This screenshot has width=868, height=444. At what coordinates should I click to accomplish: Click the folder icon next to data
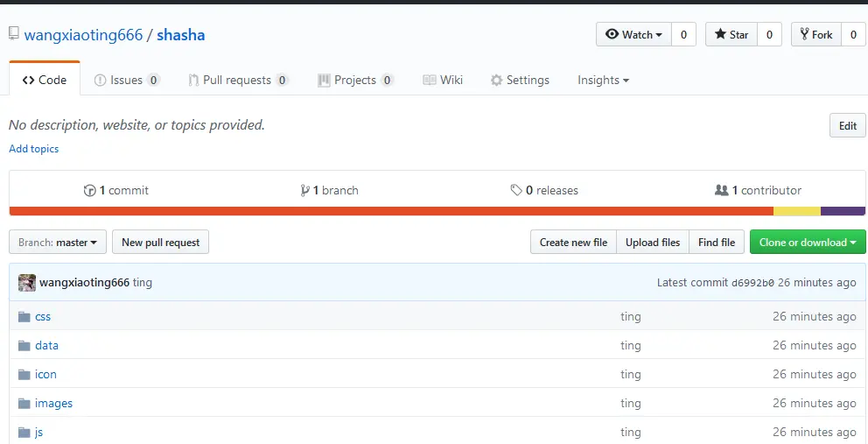pyautogui.click(x=24, y=345)
